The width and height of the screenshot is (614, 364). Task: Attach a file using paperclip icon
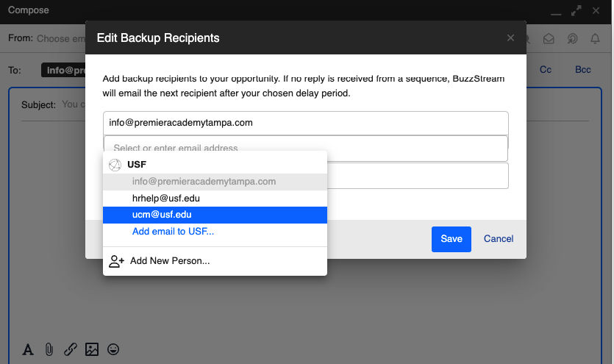(49, 349)
